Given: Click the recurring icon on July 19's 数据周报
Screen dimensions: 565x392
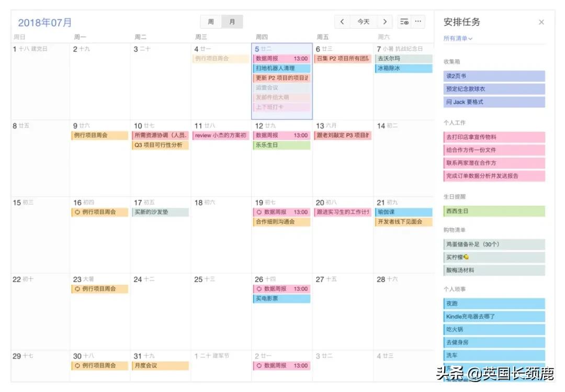Looking at the screenshot, I should (x=258, y=212).
